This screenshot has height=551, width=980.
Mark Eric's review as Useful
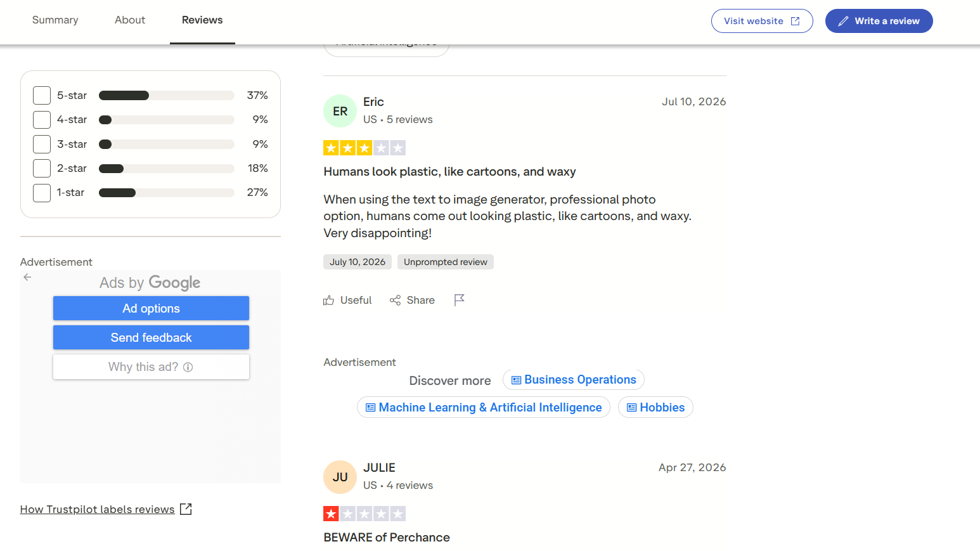347,300
